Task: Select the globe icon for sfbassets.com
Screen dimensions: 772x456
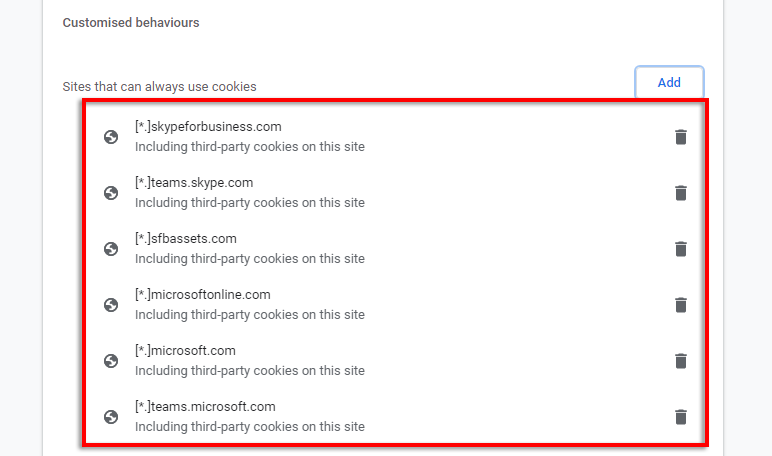Action: point(111,249)
